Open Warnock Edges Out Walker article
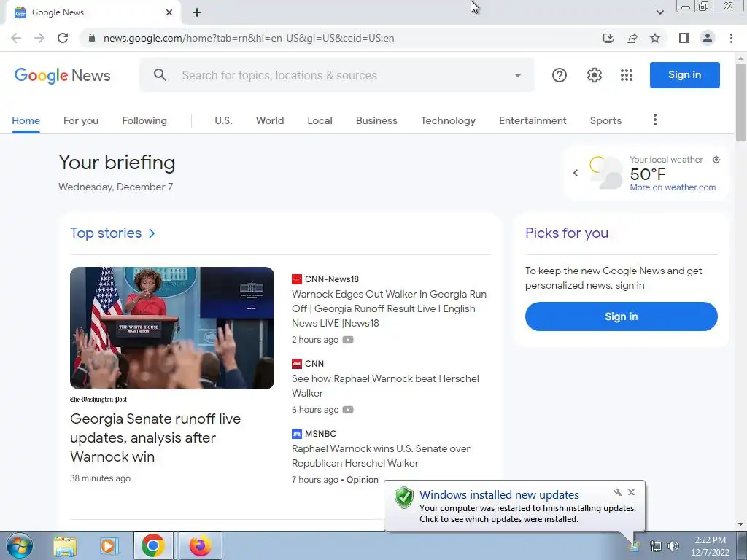The height and width of the screenshot is (560, 747). tap(390, 308)
